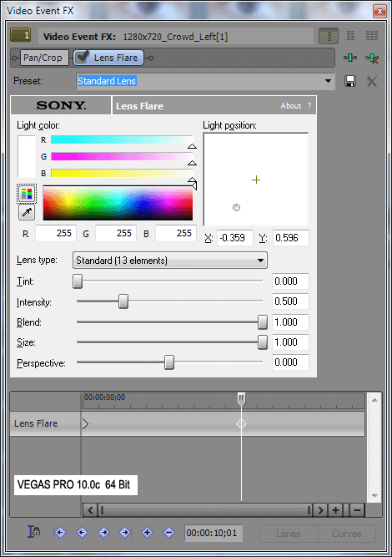Open the Plug-In Chain button

[x=350, y=58]
